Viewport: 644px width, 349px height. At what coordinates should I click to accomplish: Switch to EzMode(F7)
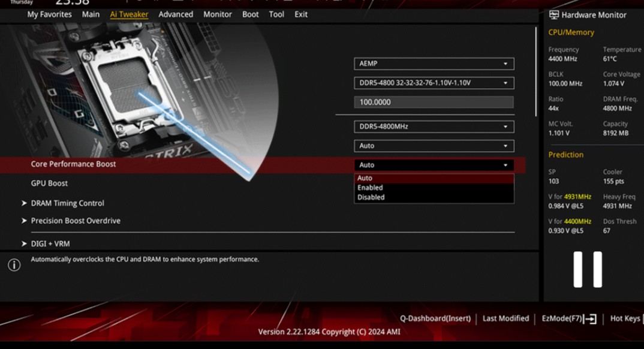(562, 318)
